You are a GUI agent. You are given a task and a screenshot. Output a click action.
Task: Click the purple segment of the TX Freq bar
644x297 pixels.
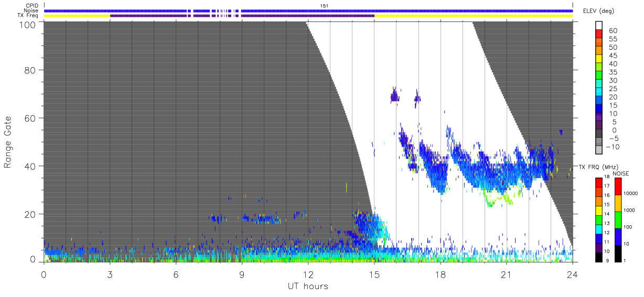tap(242, 15)
